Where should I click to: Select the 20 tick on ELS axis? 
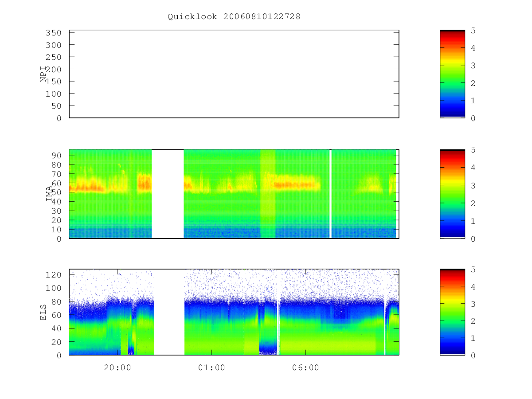(56, 342)
